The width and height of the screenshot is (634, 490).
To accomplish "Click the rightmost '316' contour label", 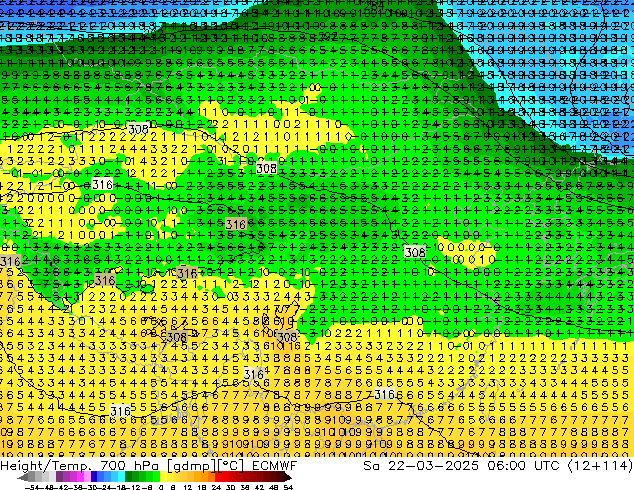I will coord(385,394).
